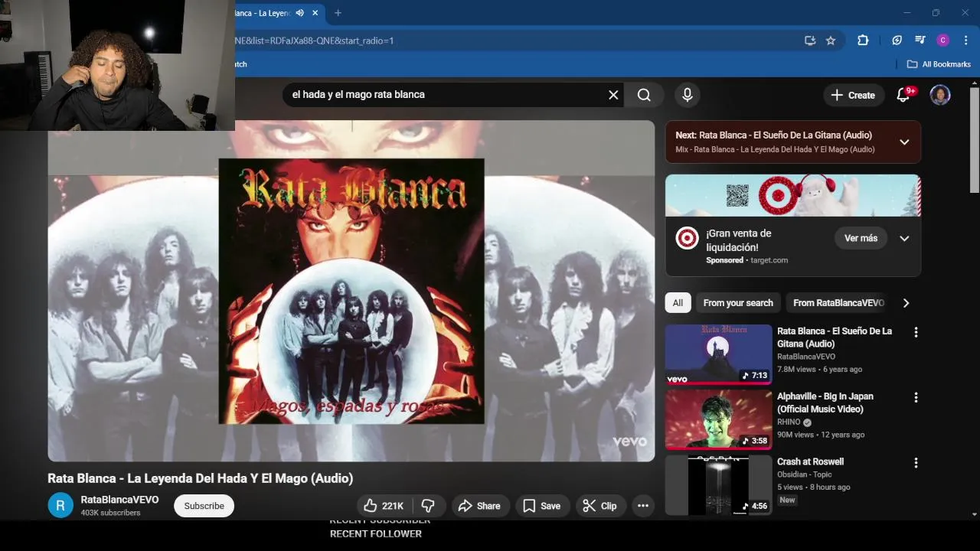Open Alphaville Big In Japan thumbnail

click(x=719, y=419)
